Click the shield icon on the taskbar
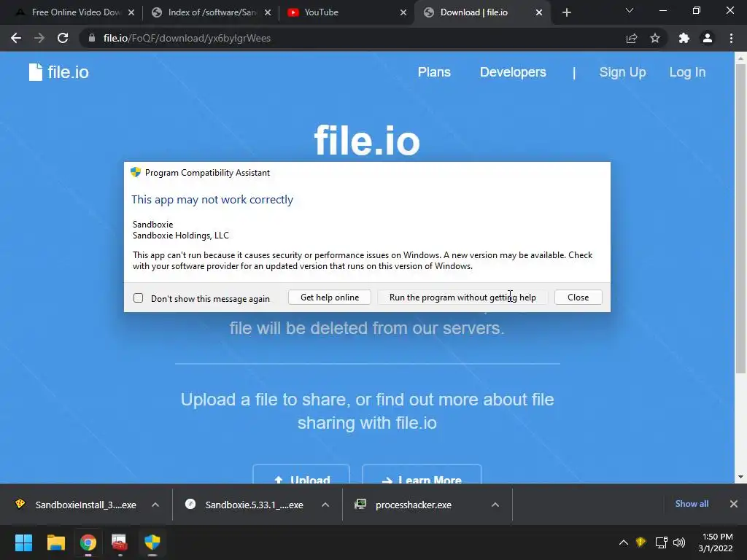 click(x=152, y=542)
